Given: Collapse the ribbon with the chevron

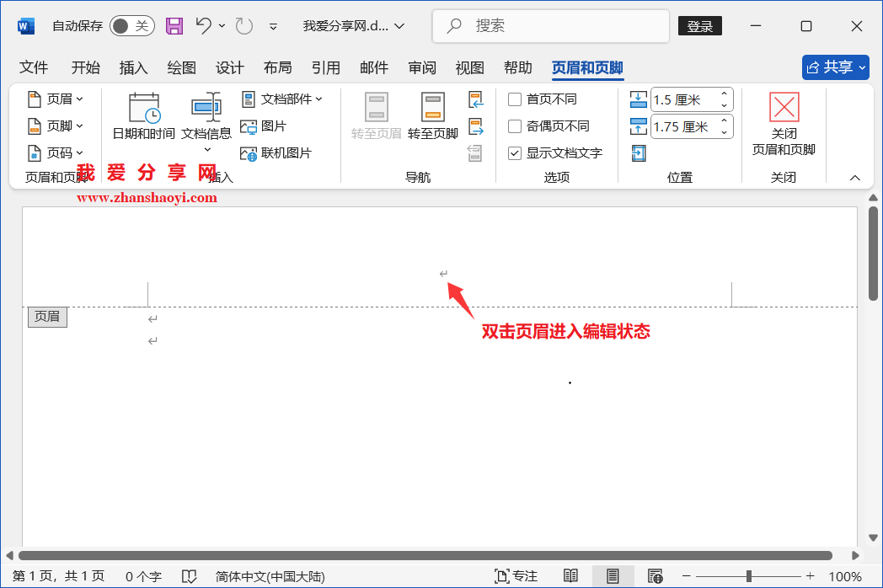Looking at the screenshot, I should click(855, 178).
